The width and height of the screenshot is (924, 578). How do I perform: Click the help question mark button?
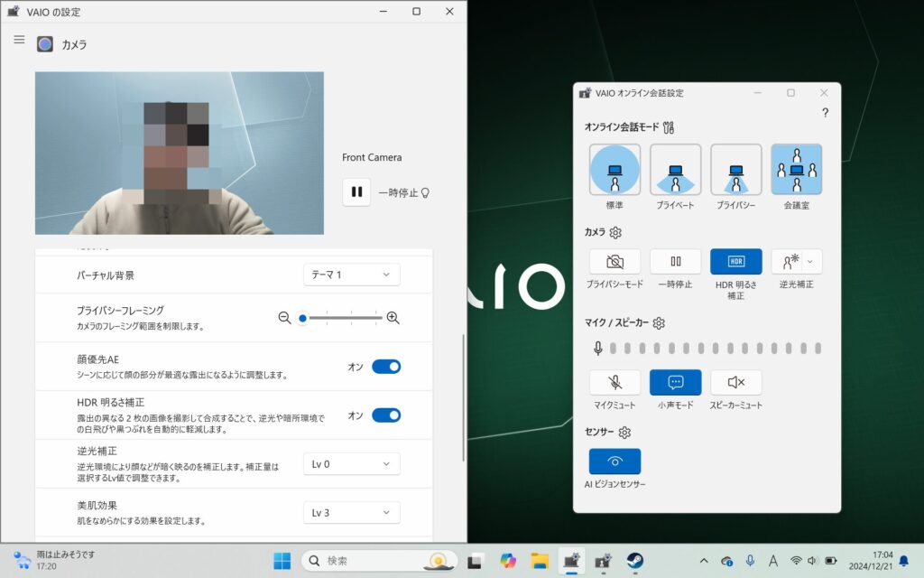[825, 113]
